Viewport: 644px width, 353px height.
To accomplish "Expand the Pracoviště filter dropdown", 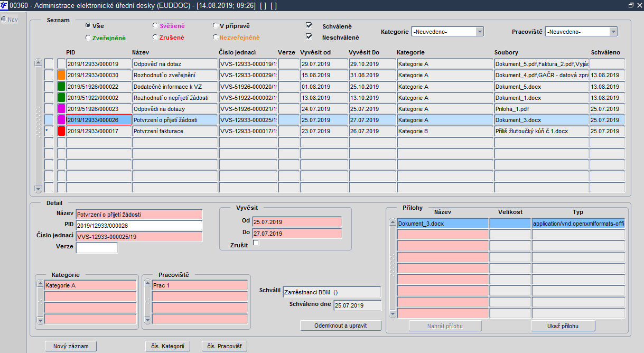I will [613, 32].
